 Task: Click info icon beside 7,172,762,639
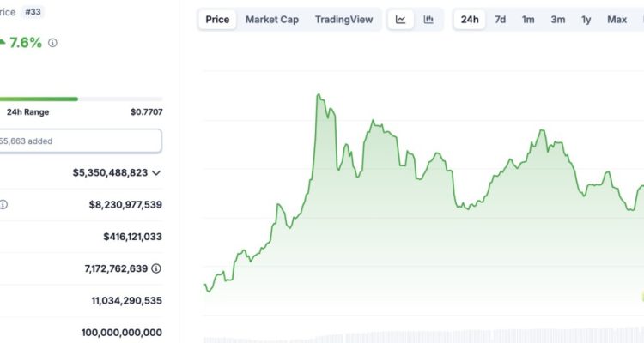(x=156, y=268)
